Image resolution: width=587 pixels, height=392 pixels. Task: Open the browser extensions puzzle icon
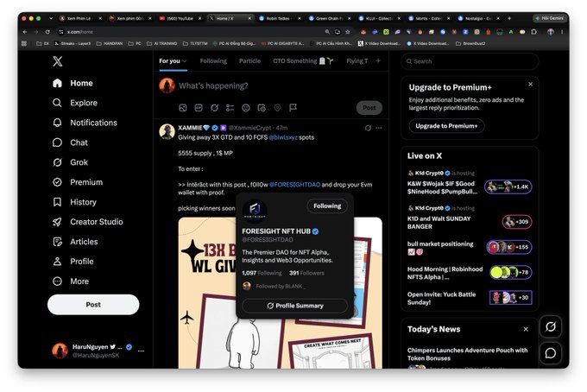click(x=533, y=32)
